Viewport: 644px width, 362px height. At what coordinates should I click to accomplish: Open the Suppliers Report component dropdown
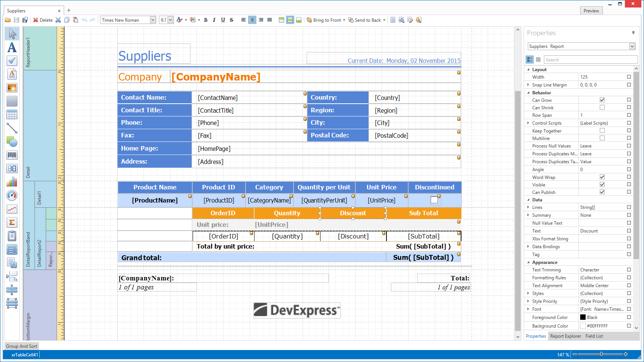[x=632, y=46]
